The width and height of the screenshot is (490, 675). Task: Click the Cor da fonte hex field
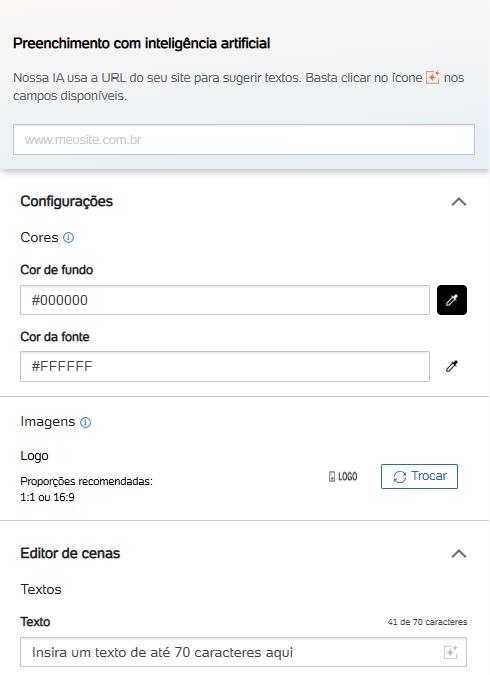click(225, 366)
